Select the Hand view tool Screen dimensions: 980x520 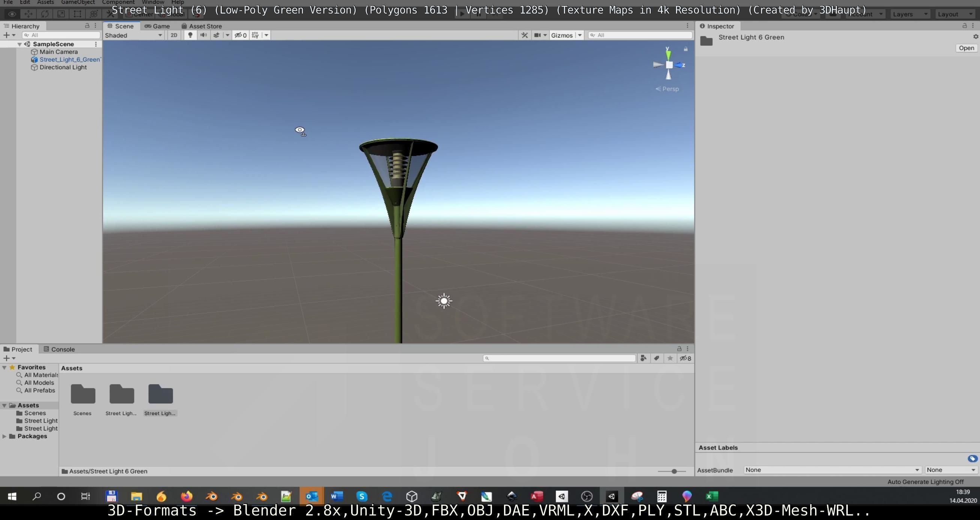click(x=12, y=14)
